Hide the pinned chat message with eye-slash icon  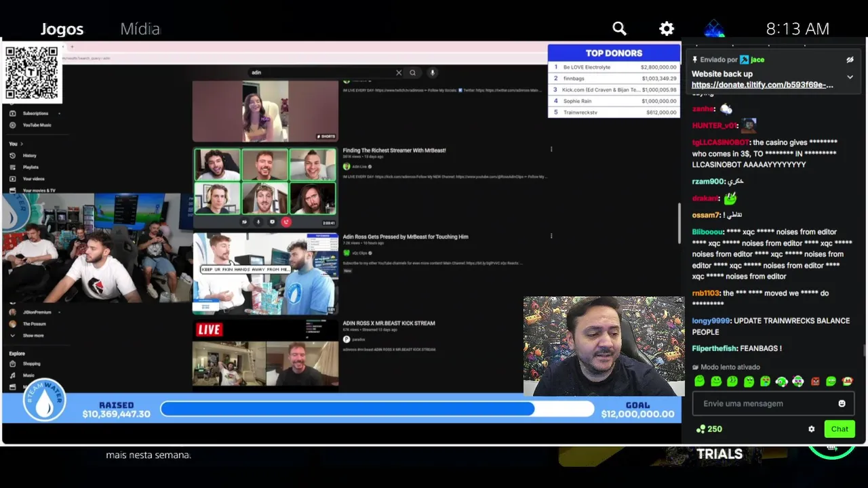[850, 60]
